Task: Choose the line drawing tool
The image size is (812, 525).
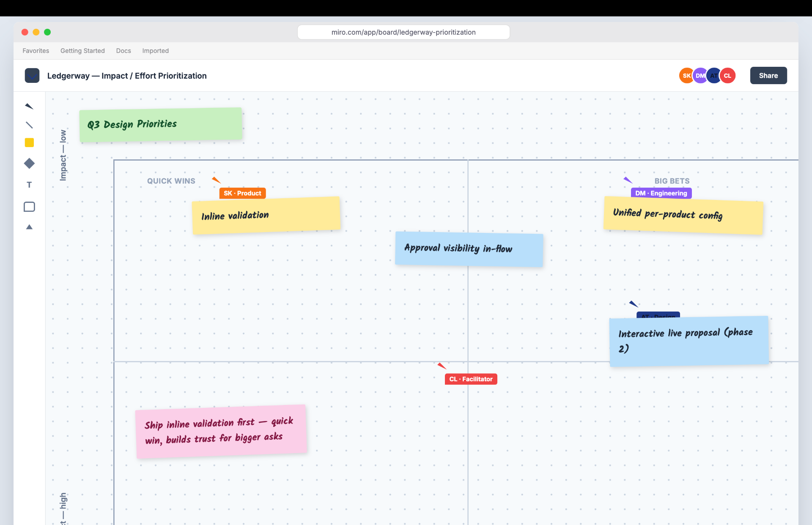Action: pos(29,125)
